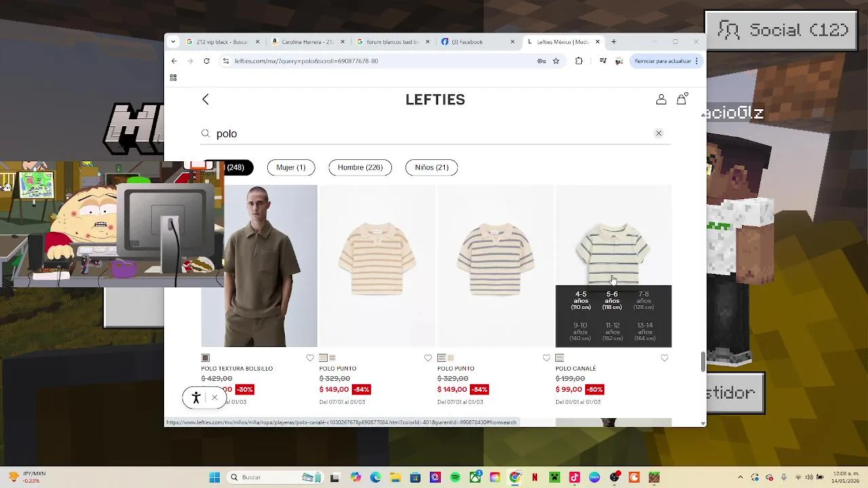Close the Lefties México tab

coord(597,42)
